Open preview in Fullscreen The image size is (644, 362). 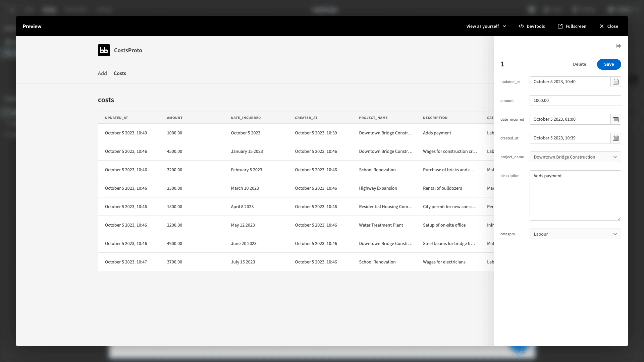(x=572, y=26)
